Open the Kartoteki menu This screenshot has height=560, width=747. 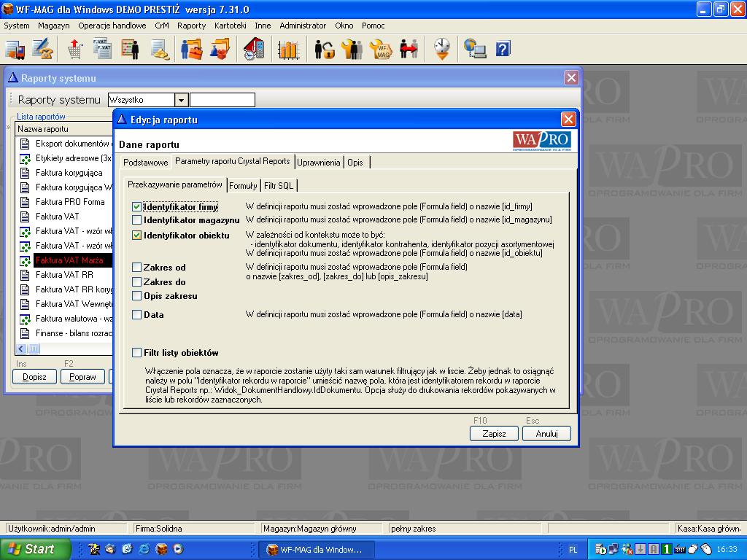click(x=230, y=26)
